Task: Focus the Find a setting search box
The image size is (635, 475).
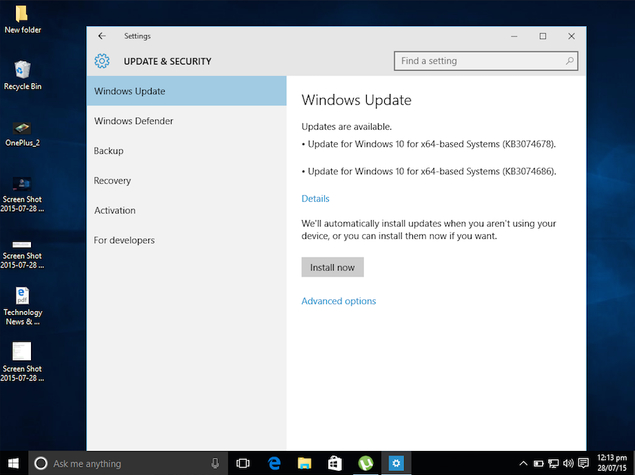Action: pyautogui.click(x=486, y=61)
